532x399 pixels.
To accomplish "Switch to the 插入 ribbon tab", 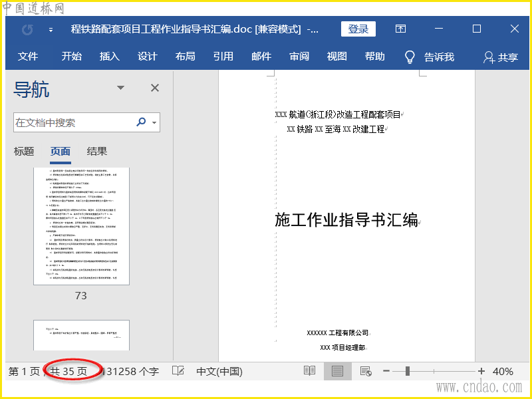I will [110, 57].
